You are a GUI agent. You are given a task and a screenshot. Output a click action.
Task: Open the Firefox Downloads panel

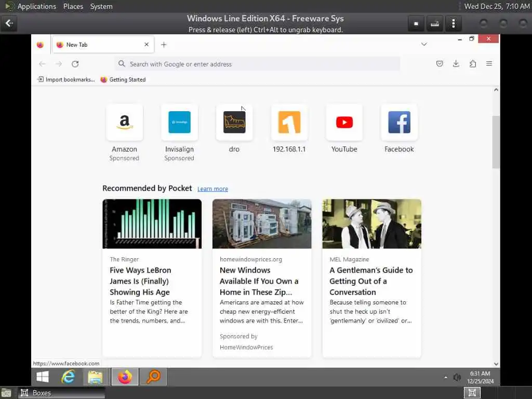456,64
